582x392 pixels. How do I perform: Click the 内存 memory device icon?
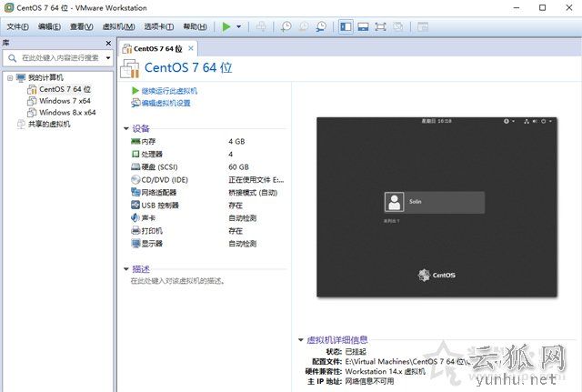pos(135,142)
